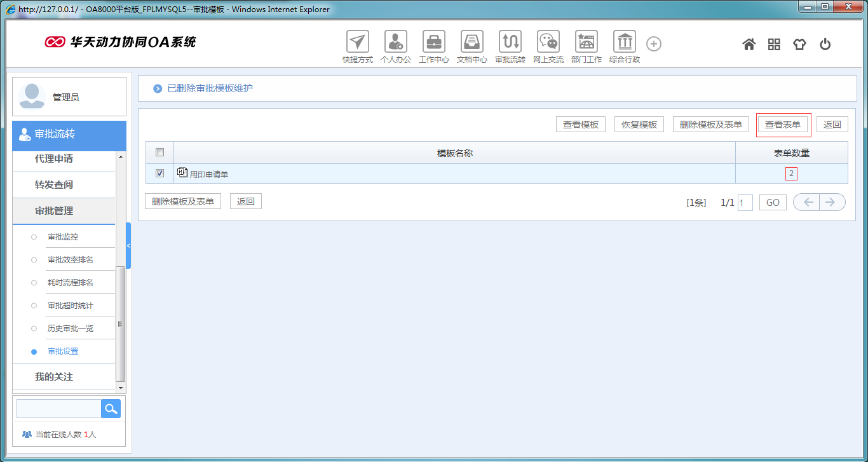868x462 pixels.
Task: Expand the 审批管理 sidebar section
Action: [x=54, y=211]
